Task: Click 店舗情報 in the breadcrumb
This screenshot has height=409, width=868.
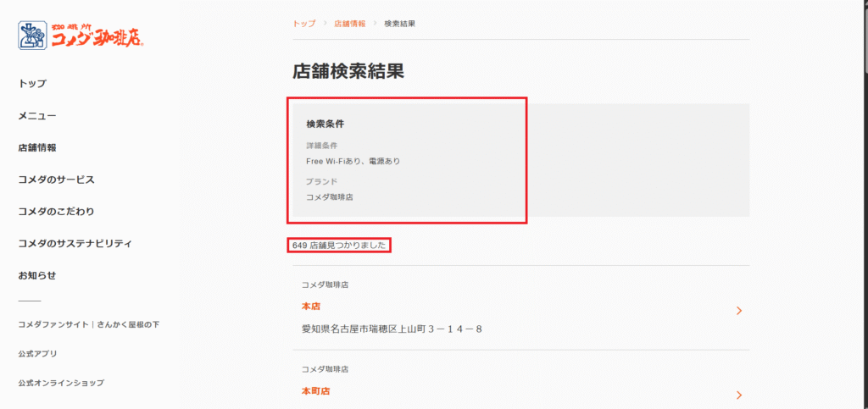Action: [x=350, y=24]
